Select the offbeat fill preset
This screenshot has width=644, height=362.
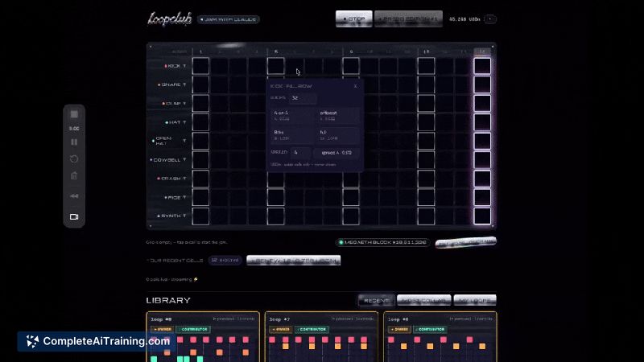[338, 115]
